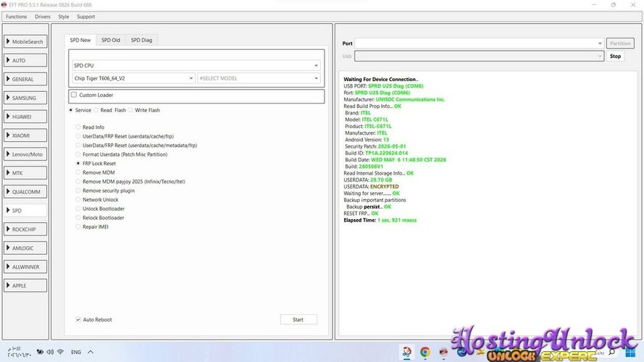Open the QUALCOMM sidebar section
The height and width of the screenshot is (362, 644).
[x=25, y=192]
